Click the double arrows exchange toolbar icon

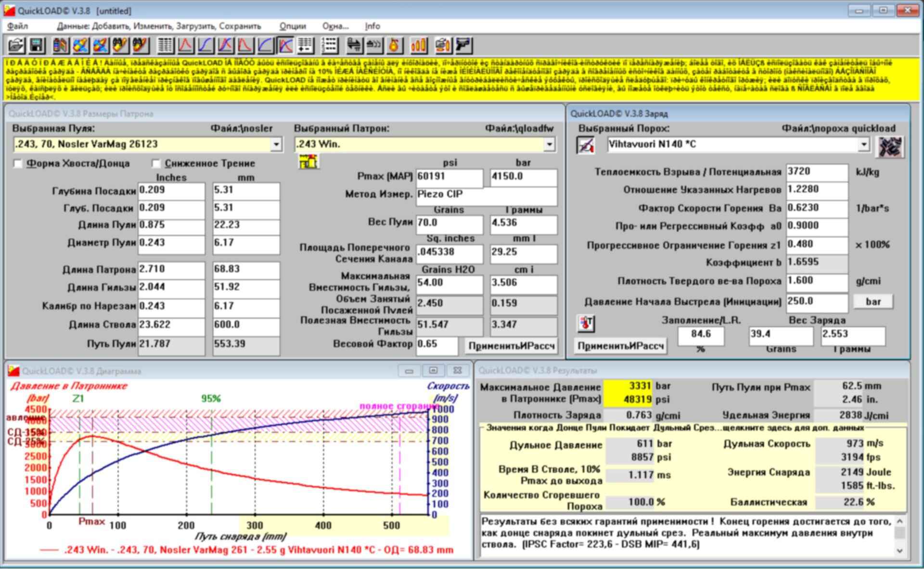coord(355,45)
